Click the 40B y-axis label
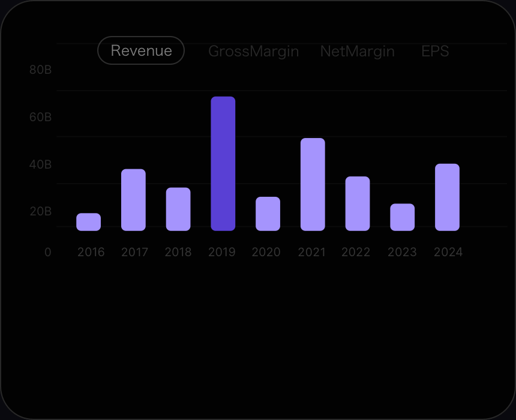516x420 pixels. coord(41,164)
